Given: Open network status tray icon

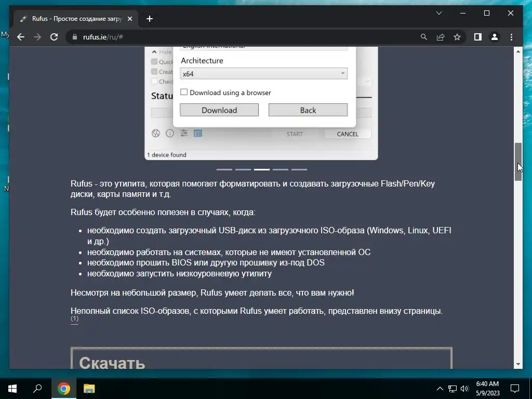Looking at the screenshot, I should click(x=452, y=389).
